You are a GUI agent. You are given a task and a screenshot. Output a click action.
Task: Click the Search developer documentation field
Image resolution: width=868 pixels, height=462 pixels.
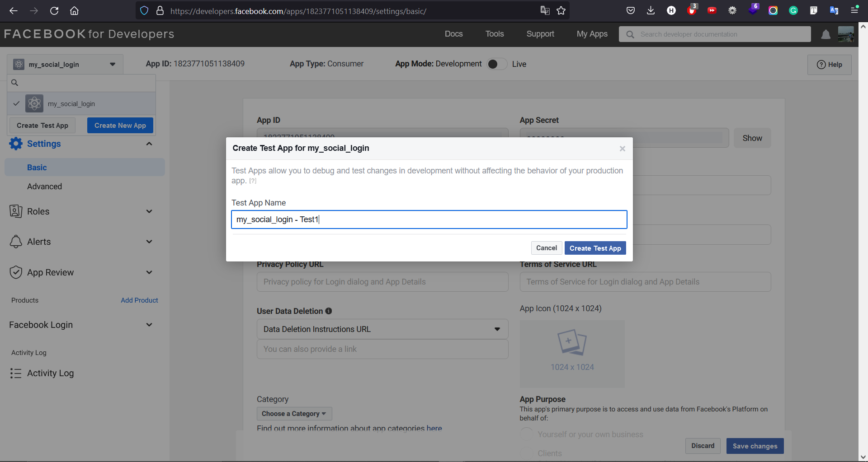(x=715, y=34)
